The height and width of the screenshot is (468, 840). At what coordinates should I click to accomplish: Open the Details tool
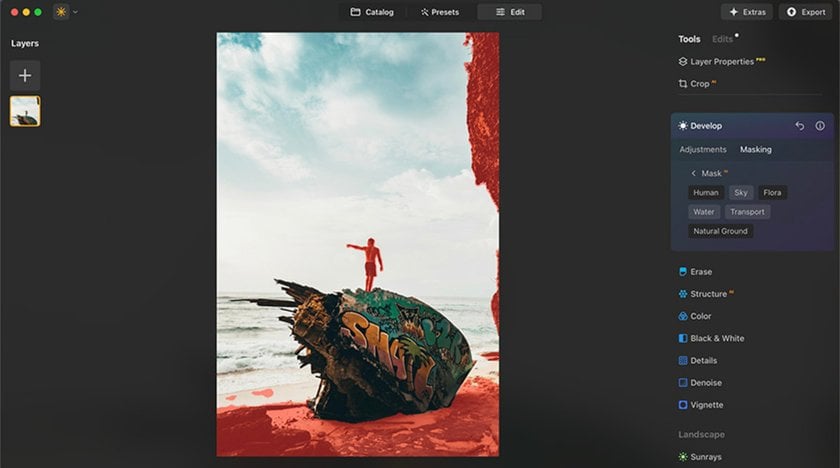703,360
